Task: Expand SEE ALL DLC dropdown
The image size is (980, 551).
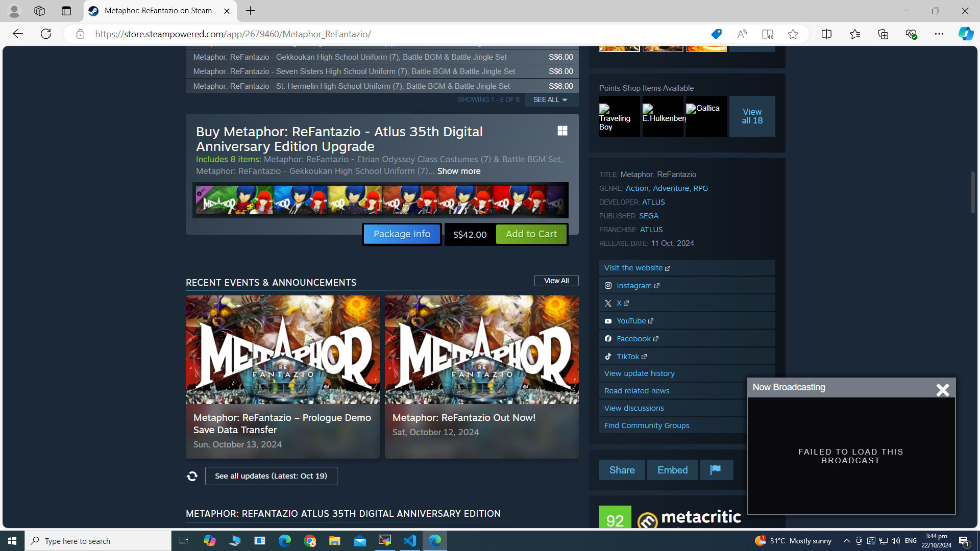Action: [550, 99]
